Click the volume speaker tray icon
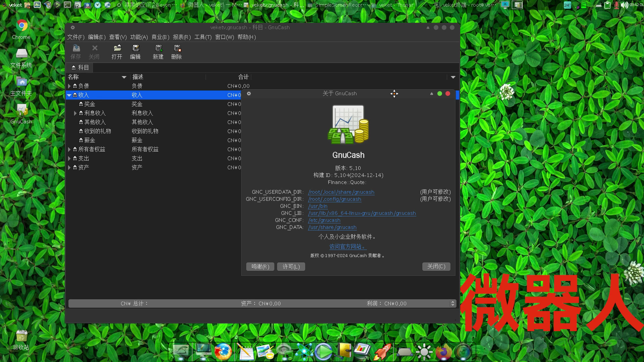 click(x=624, y=5)
